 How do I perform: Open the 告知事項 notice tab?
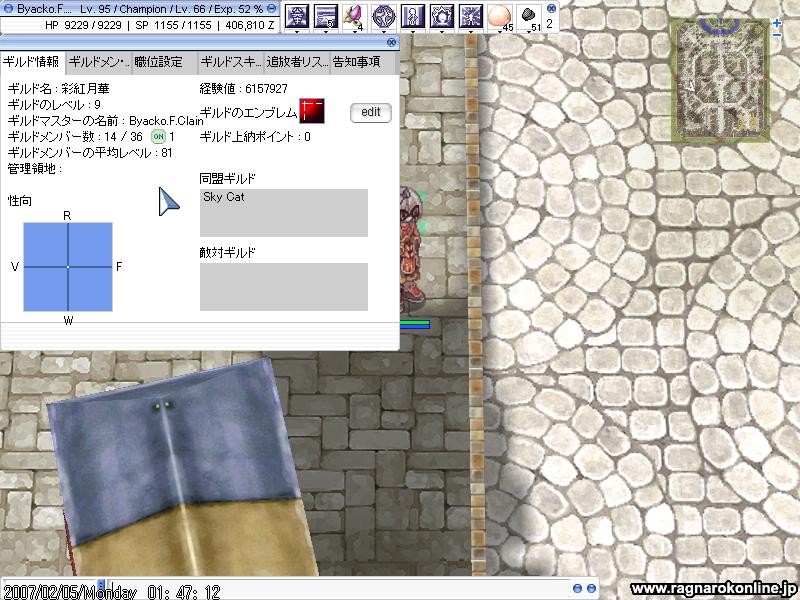pyautogui.click(x=363, y=62)
